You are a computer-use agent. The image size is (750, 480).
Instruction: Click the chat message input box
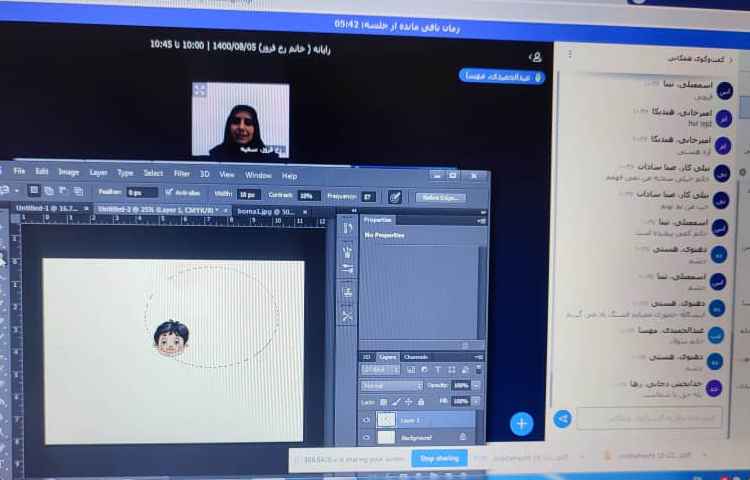[648, 417]
